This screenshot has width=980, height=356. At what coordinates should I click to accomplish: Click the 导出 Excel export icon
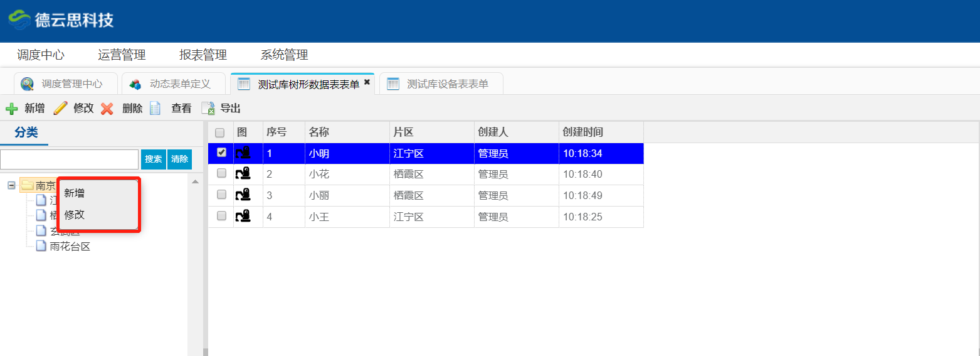tap(208, 109)
